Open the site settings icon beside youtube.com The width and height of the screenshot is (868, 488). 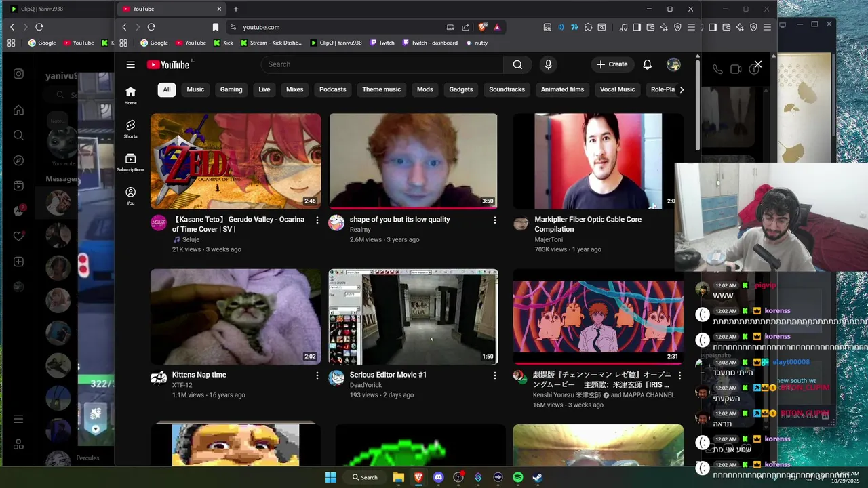(x=233, y=27)
